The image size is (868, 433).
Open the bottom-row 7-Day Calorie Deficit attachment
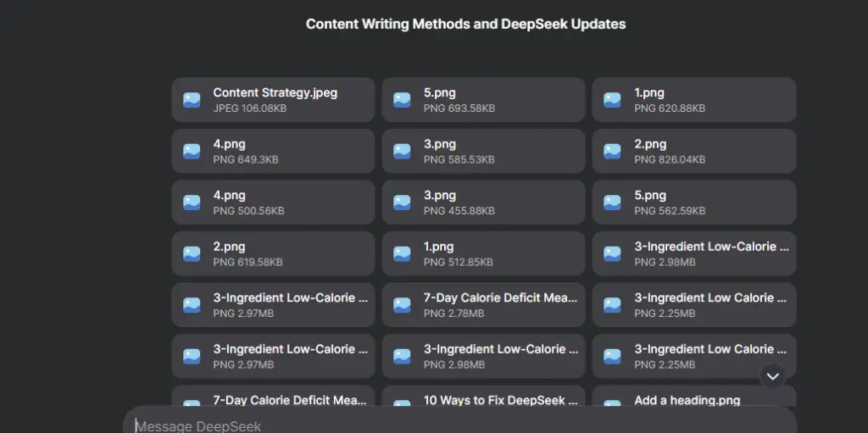pyautogui.click(x=273, y=397)
